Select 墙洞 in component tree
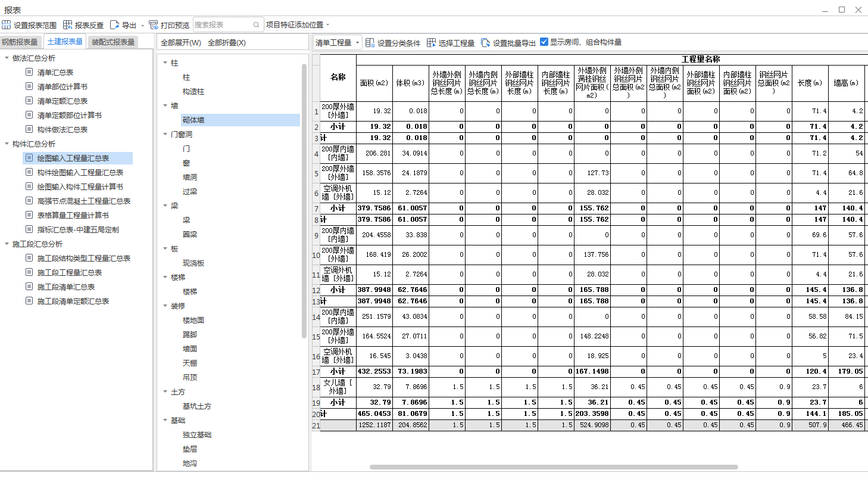The height and width of the screenshot is (482, 868). click(190, 177)
